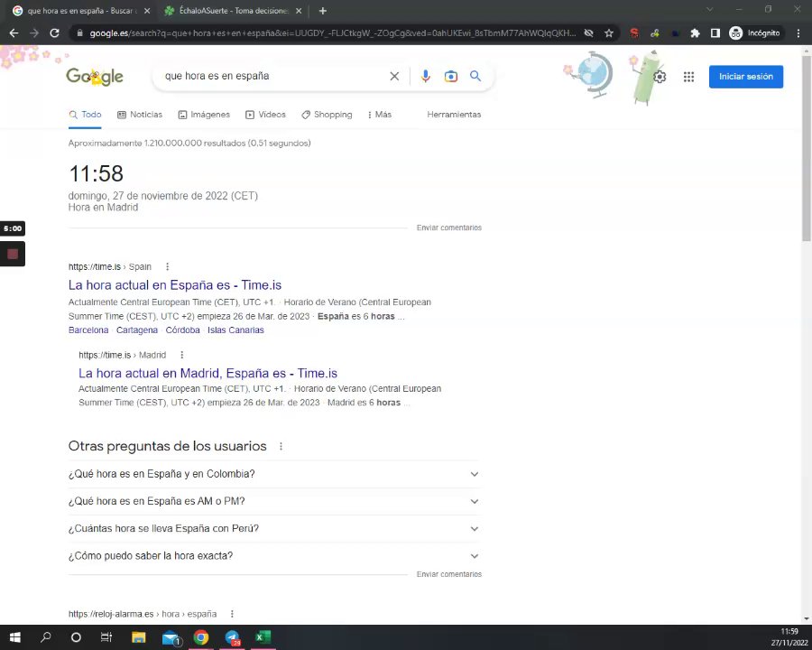
Task: Click the Incógnito profile indicator
Action: [754, 33]
